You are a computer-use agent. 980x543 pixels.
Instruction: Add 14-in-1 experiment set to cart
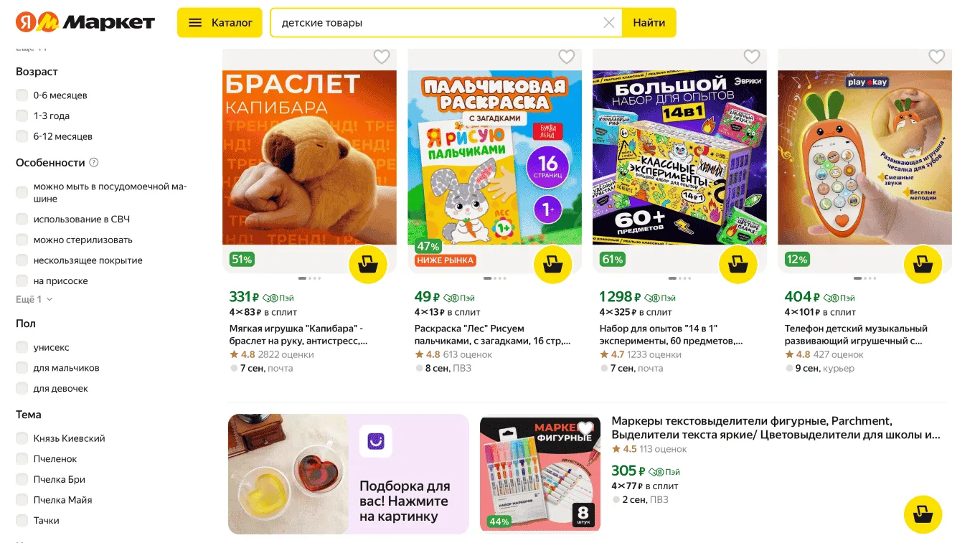(738, 265)
